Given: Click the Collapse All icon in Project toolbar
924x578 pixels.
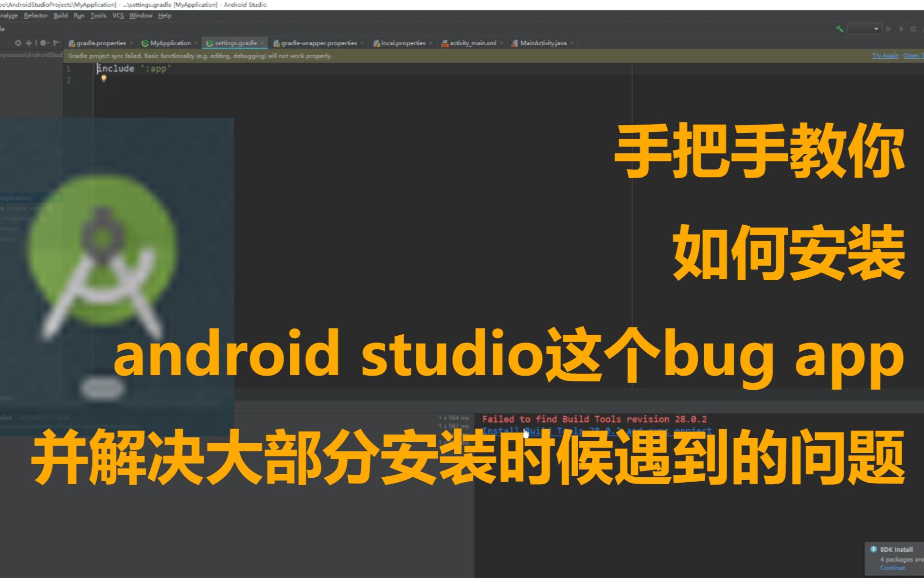Looking at the screenshot, I should point(28,43).
